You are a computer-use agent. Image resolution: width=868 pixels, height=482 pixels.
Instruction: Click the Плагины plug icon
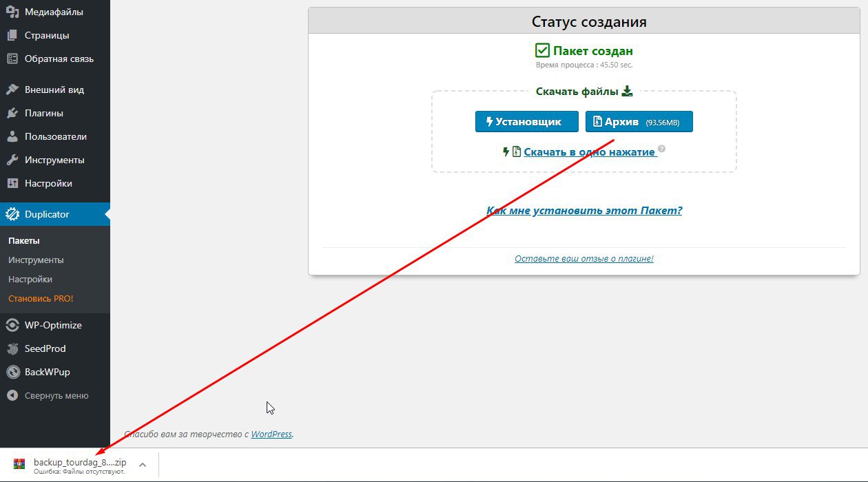point(12,113)
